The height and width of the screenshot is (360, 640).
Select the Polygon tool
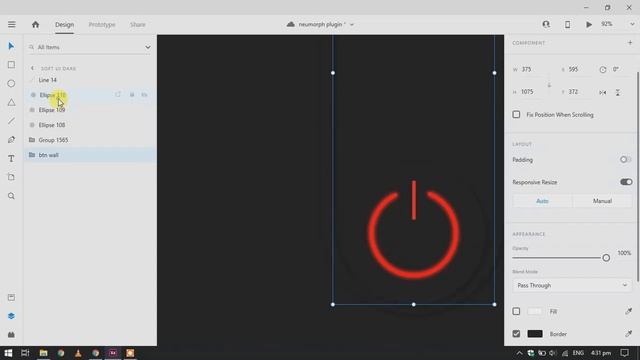[x=11, y=102]
